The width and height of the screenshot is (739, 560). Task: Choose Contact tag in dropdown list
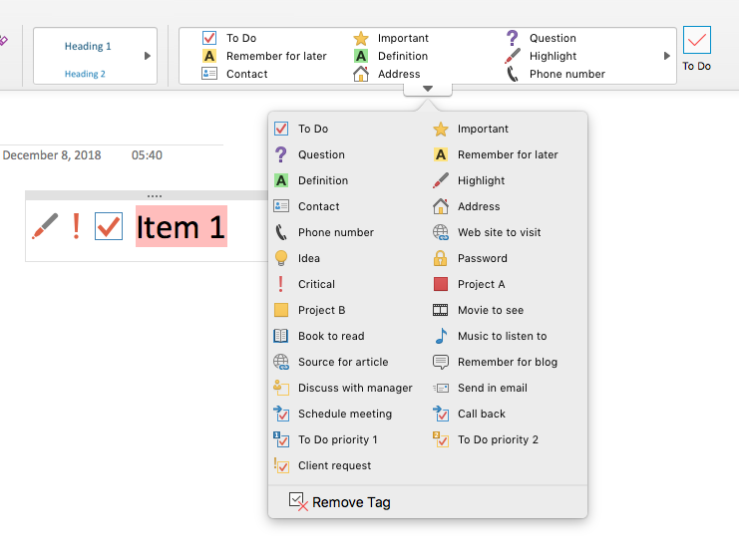point(307,206)
